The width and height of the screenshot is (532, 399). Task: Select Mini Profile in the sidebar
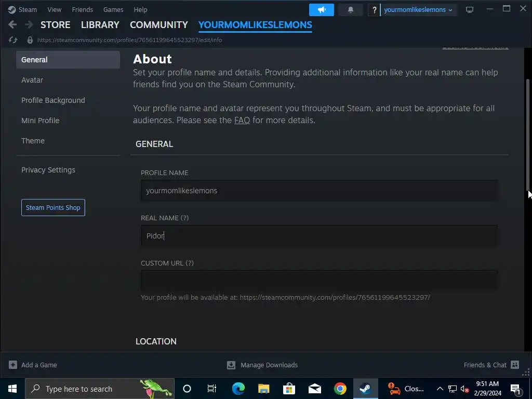[x=40, y=121]
